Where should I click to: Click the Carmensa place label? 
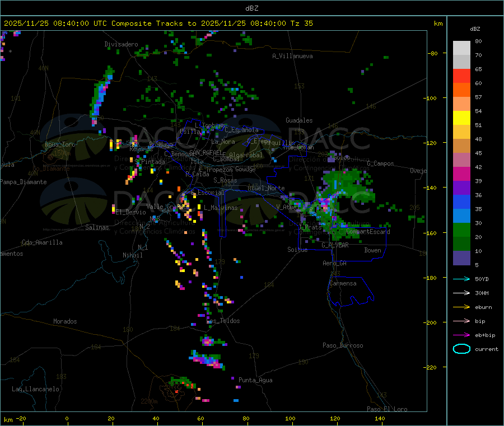[x=343, y=283]
